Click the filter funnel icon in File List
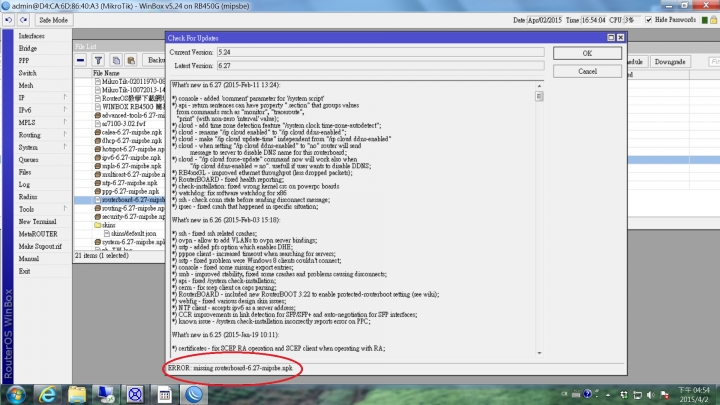720x405 pixels. pyautogui.click(x=98, y=60)
